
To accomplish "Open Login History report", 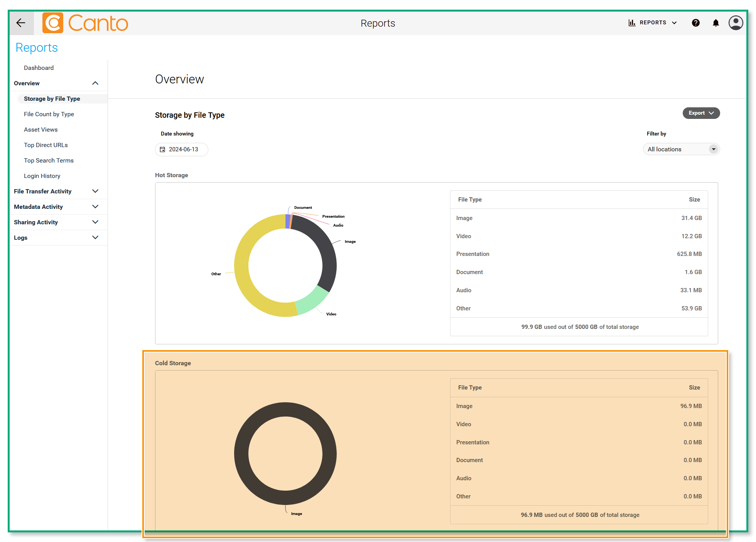I will coord(42,176).
